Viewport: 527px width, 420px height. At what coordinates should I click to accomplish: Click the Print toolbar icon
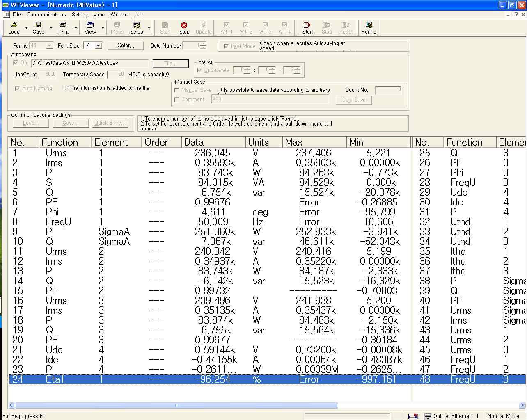point(63,27)
